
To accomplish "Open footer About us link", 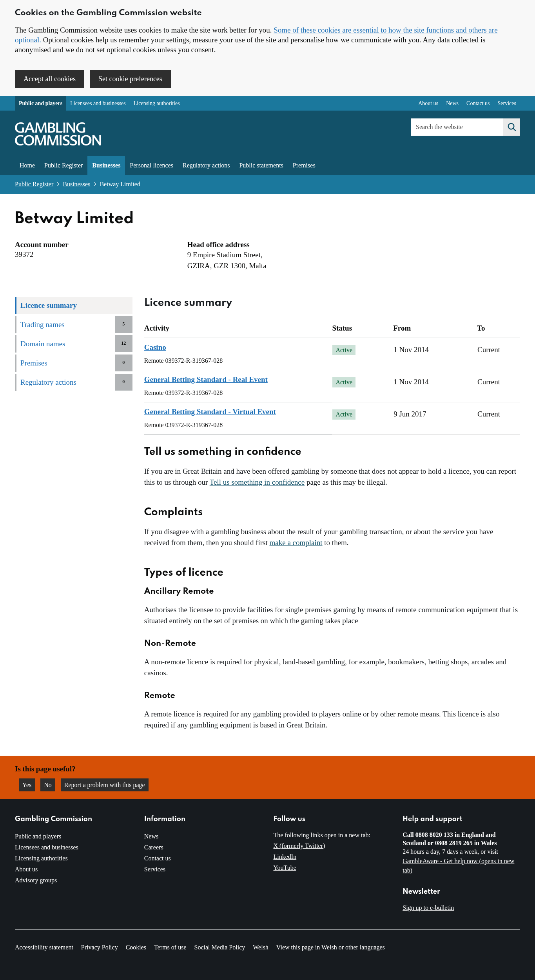I will [x=26, y=869].
